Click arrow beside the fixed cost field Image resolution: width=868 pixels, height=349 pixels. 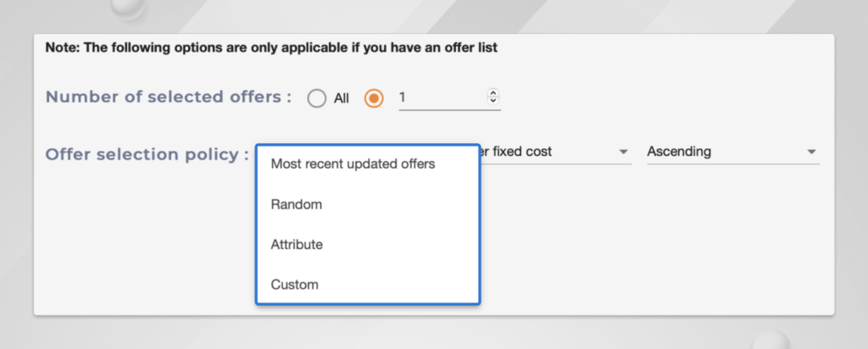coord(624,152)
